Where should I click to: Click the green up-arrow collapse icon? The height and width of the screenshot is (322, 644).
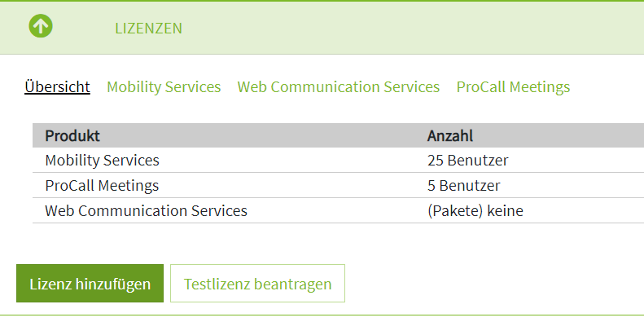[41, 26]
